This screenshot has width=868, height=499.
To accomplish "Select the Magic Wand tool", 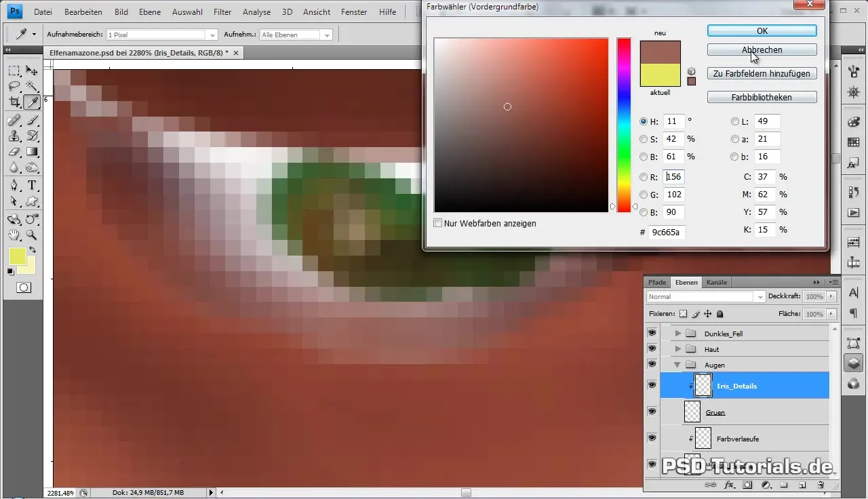I will (x=32, y=86).
